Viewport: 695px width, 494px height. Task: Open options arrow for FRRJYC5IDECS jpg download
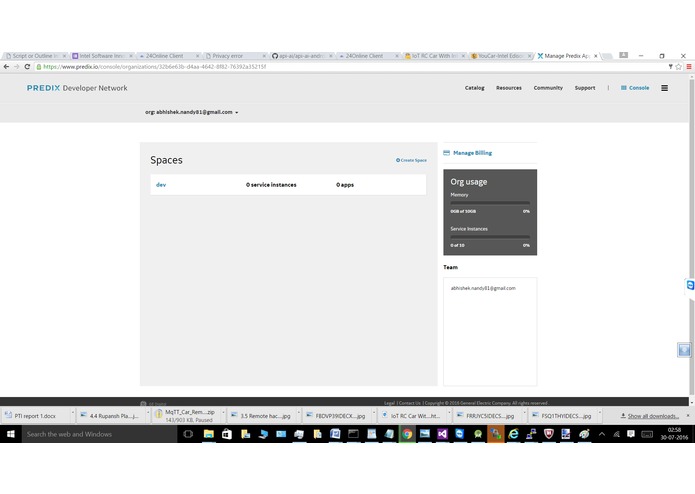(x=524, y=415)
